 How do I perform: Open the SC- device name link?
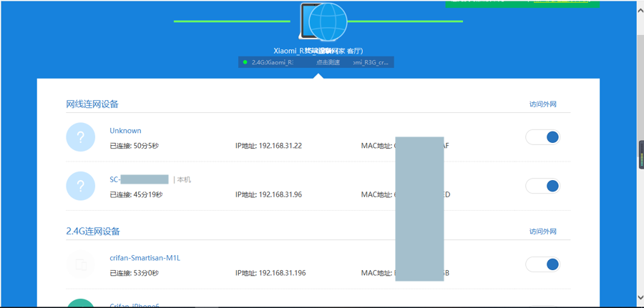[x=139, y=179]
